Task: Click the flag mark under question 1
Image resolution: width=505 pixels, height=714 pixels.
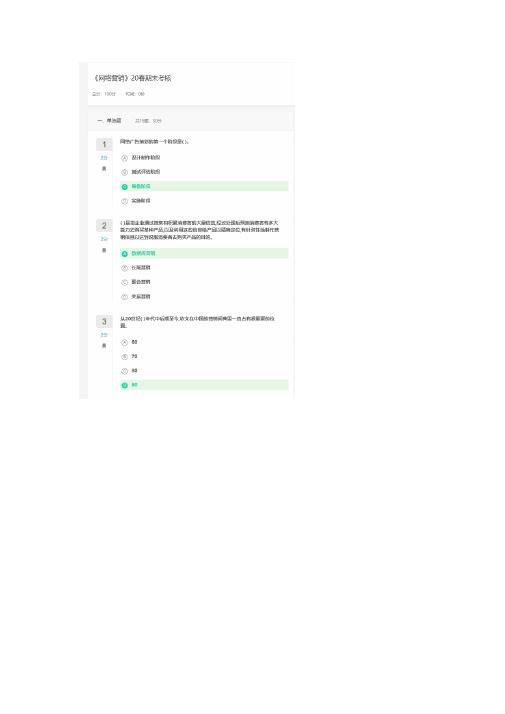Action: [104, 169]
